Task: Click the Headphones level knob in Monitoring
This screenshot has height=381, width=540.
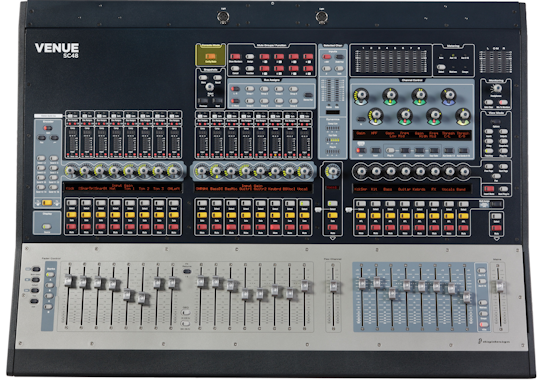Action: (497, 89)
